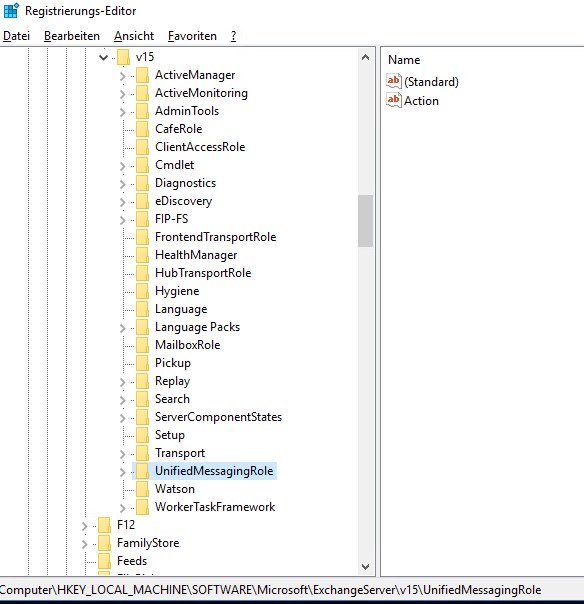Viewport: 584px width, 604px height.
Task: Select the Language Packs key label
Action: click(x=197, y=327)
